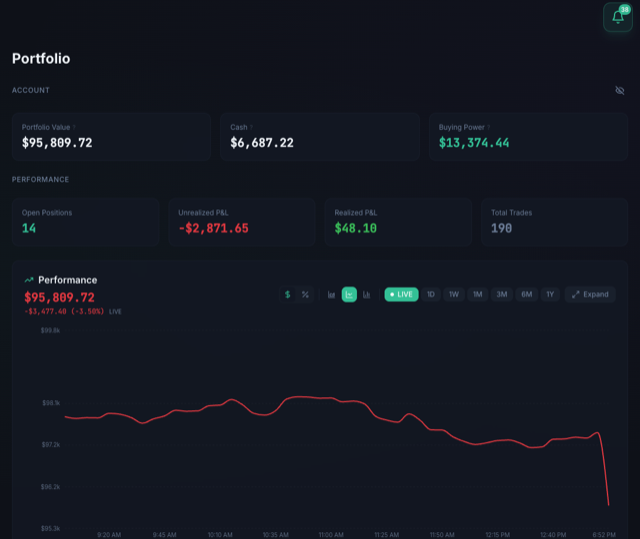
Task: Select the 1M time range
Action: click(x=478, y=295)
